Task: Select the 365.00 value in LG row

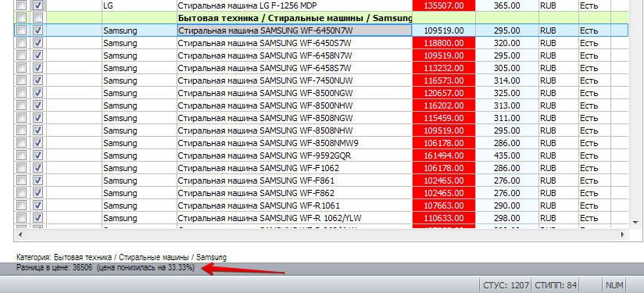Action: (x=506, y=5)
